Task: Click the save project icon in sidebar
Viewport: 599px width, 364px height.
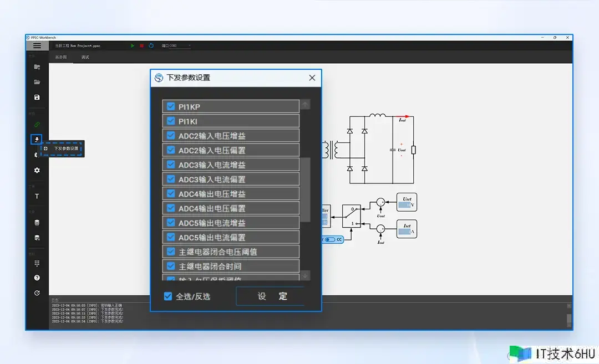Action: click(x=36, y=98)
